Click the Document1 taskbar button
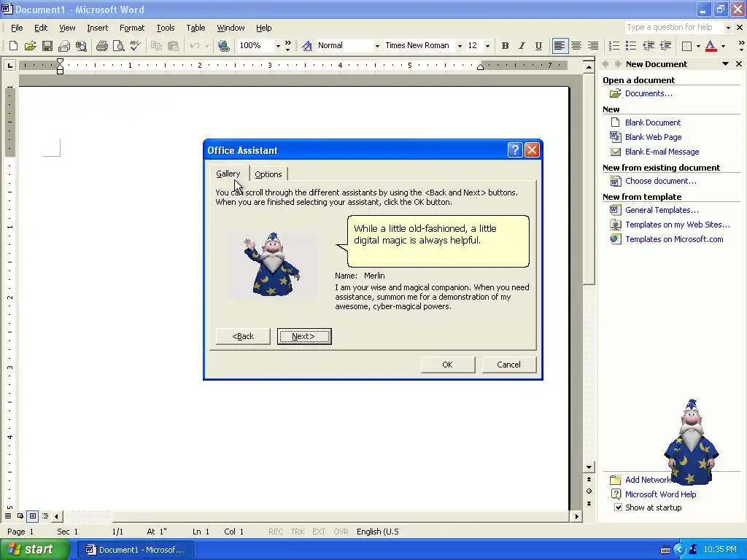The image size is (747, 560). click(x=134, y=550)
